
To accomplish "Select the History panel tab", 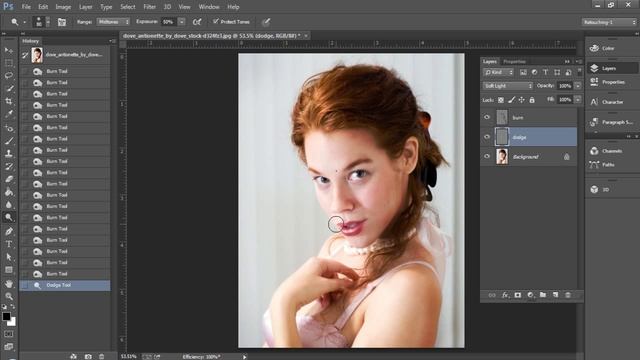I will click(31, 41).
